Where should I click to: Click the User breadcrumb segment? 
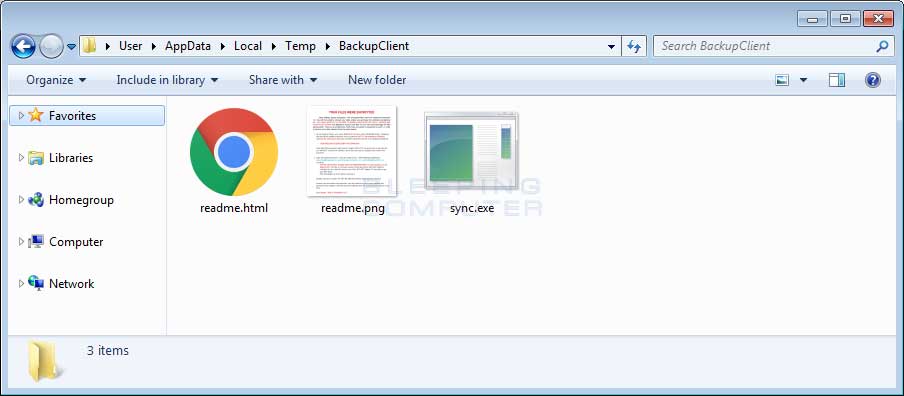click(130, 46)
